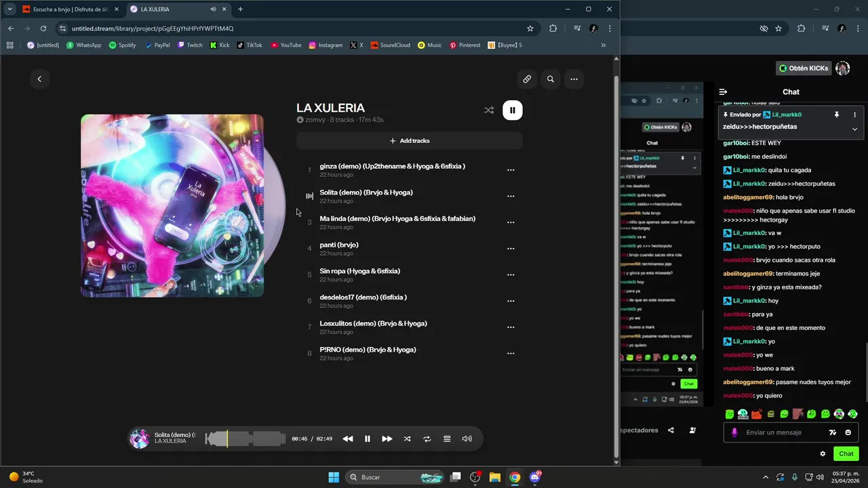Click Obtén KICKs button in Kick window
Viewport: 868px width, 488px height.
[x=804, y=68]
